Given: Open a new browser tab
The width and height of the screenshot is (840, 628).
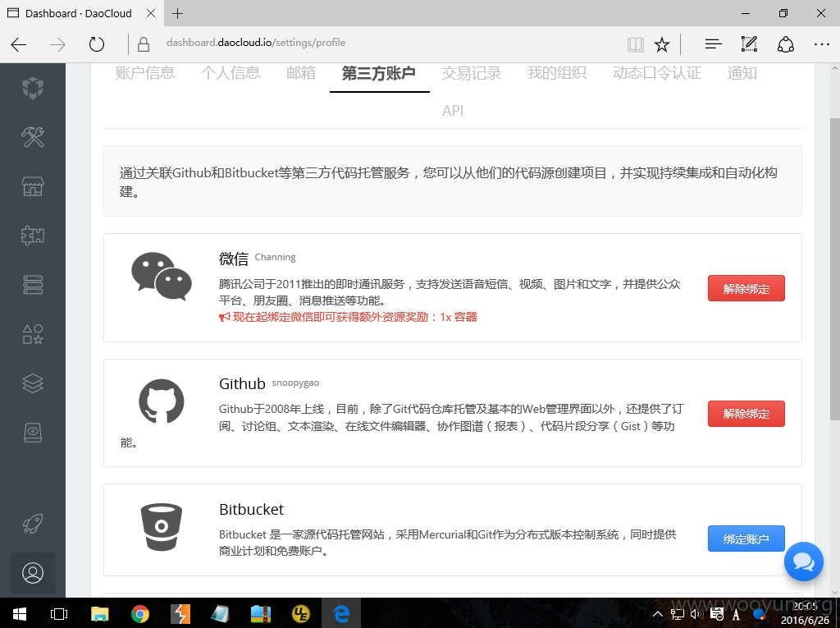Looking at the screenshot, I should [x=177, y=13].
